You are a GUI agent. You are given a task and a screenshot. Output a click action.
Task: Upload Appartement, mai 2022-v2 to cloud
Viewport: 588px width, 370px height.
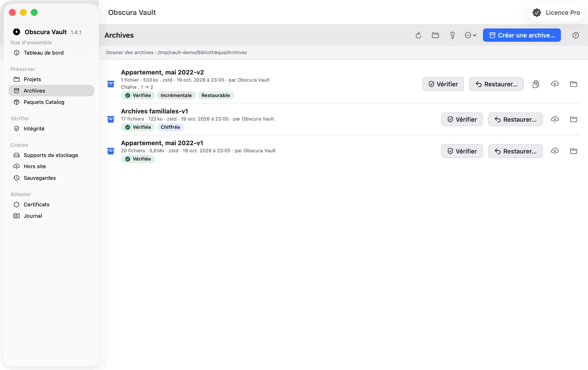pos(555,84)
